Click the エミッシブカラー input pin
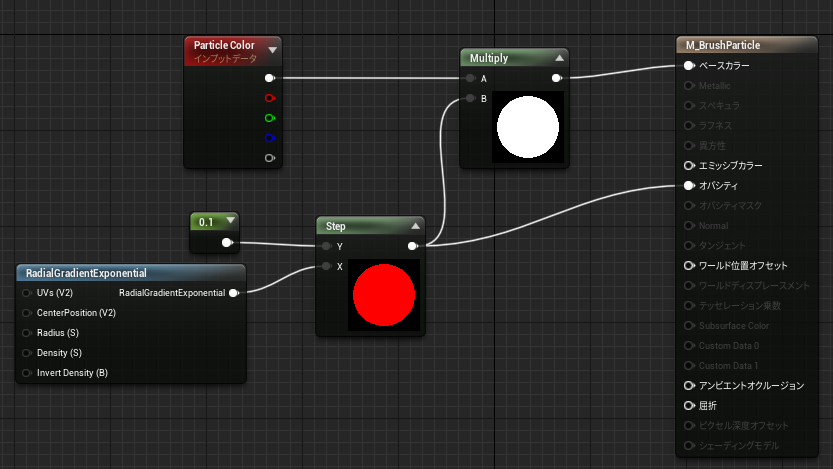The width and height of the screenshot is (833, 469). coord(689,166)
